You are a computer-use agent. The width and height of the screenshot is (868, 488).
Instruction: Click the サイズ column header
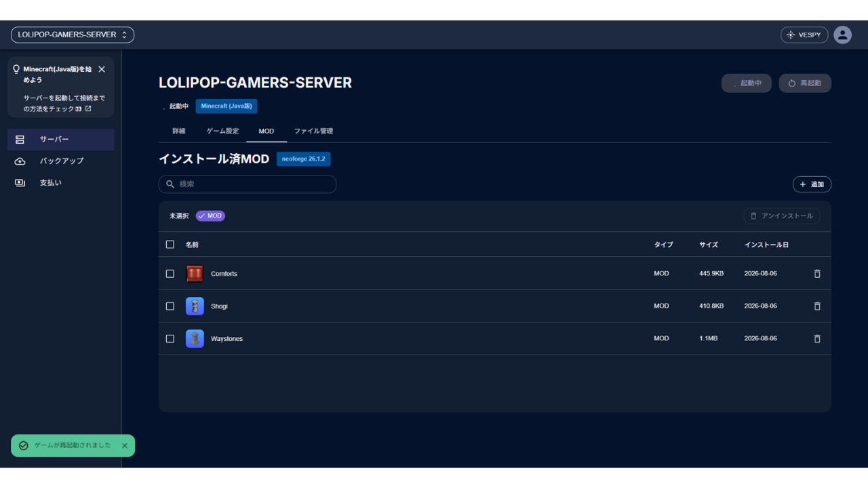709,245
